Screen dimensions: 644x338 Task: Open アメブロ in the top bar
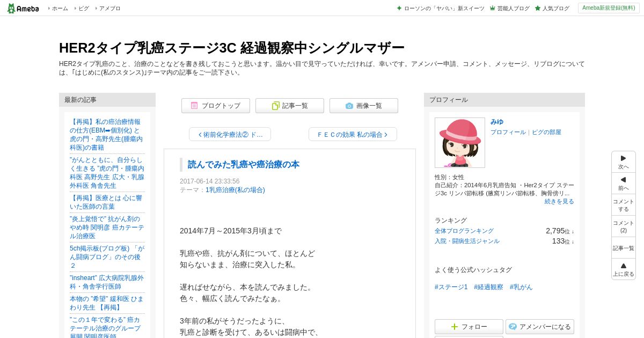point(109,8)
